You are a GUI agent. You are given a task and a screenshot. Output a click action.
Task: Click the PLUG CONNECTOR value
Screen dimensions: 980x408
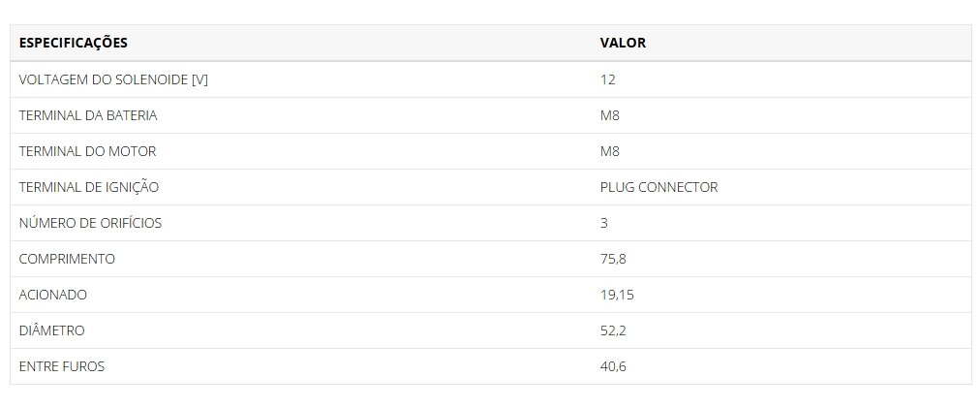(x=658, y=187)
